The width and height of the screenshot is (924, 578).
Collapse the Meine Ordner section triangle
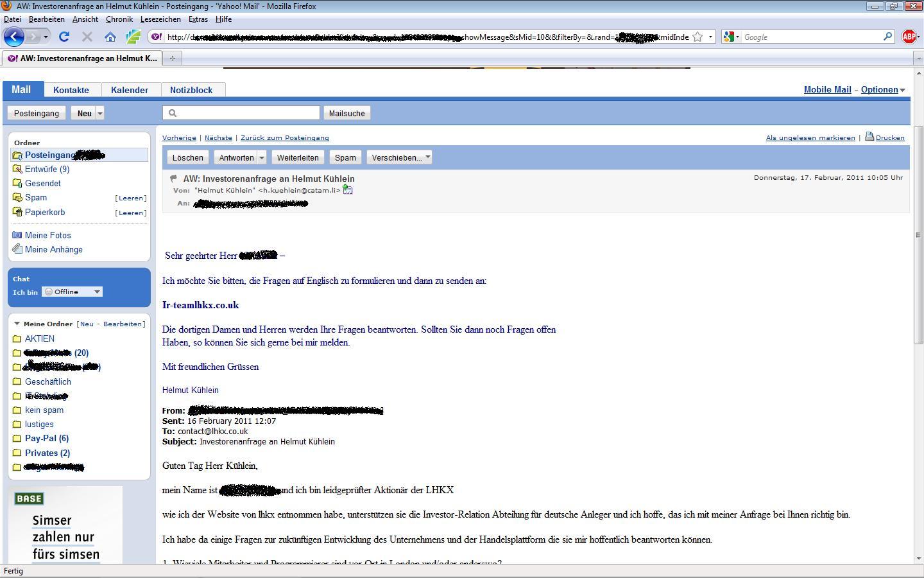17,324
